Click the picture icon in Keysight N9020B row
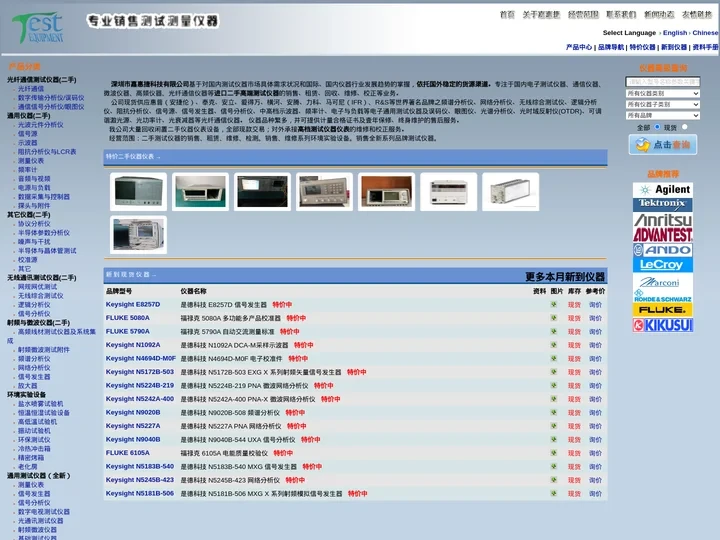720x540 pixels. pos(554,412)
